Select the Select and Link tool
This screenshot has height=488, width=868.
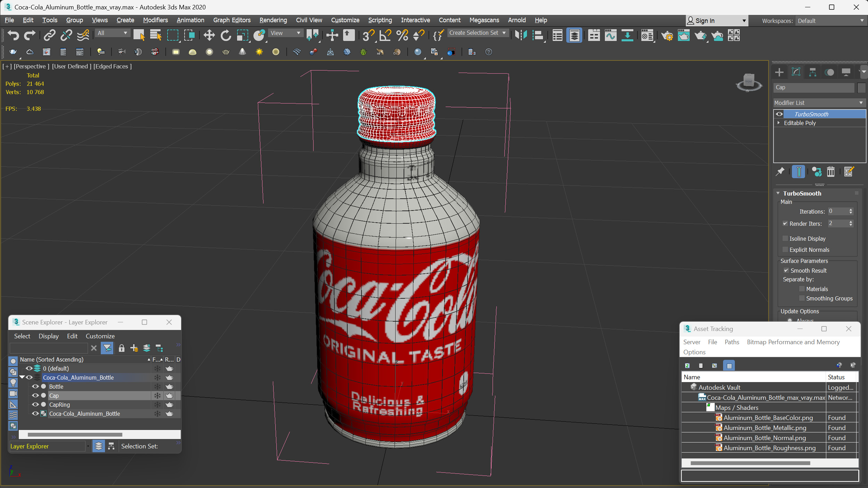[50, 35]
